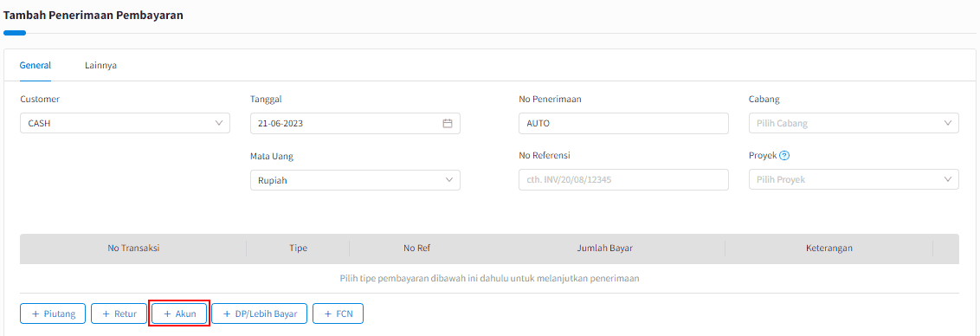Image resolution: width=980 pixels, height=336 pixels.
Task: Click the + DP/Lebih Bayar button
Action: point(260,313)
